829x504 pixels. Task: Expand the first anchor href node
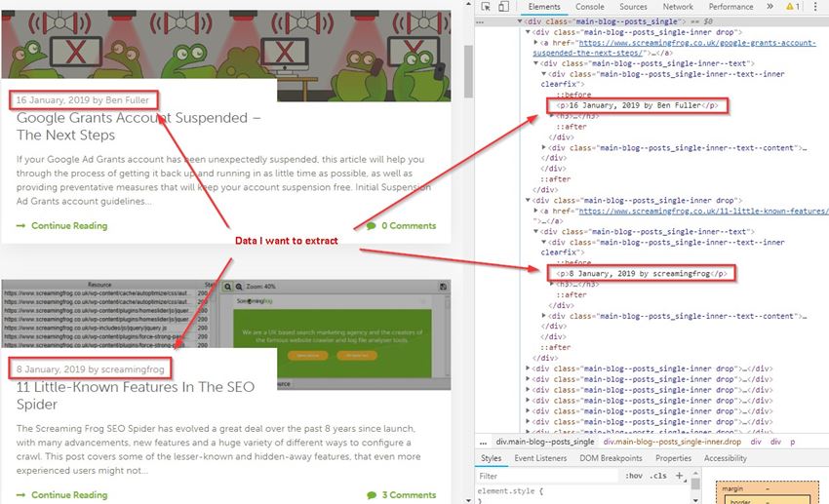tap(537, 44)
